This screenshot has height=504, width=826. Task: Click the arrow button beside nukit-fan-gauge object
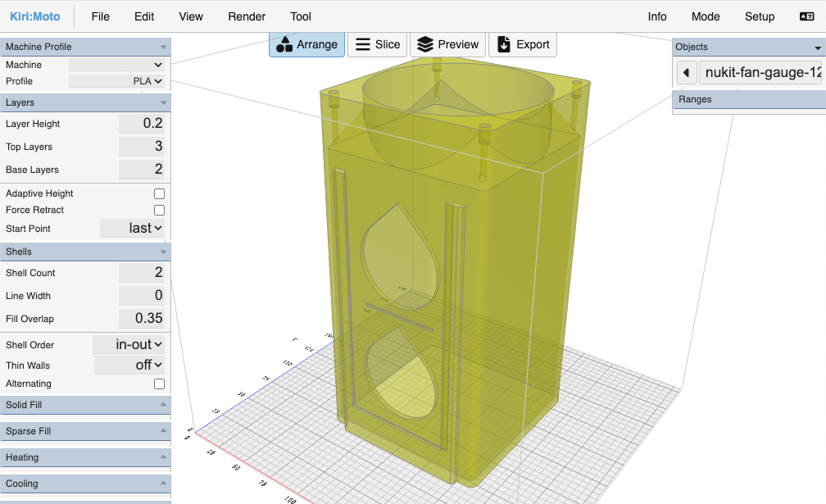687,73
